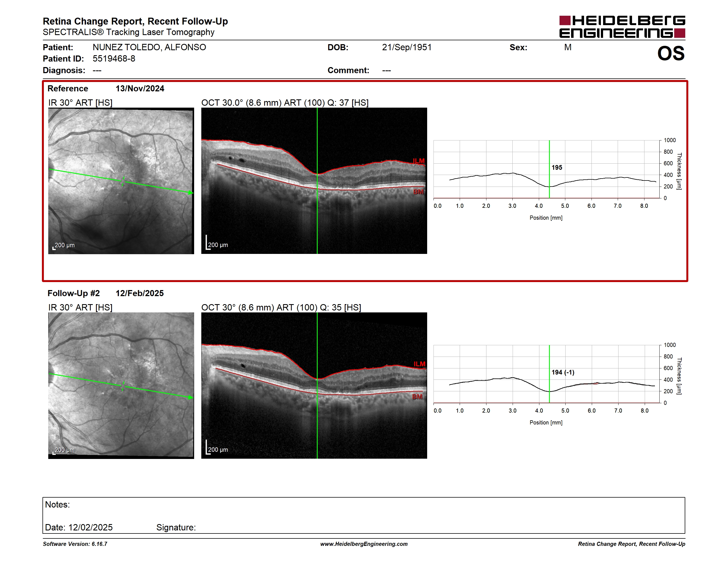This screenshot has width=728, height=563.
Task: Select the Reference IR fundus image
Action: tap(121, 181)
